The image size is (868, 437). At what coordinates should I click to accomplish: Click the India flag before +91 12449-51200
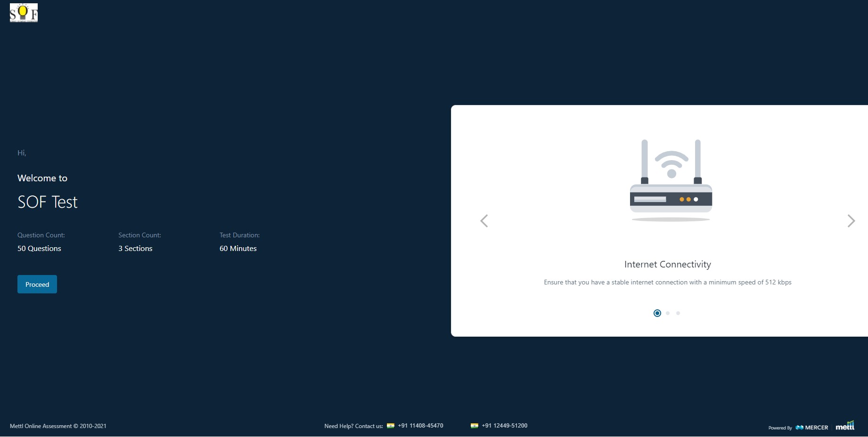[x=475, y=426]
